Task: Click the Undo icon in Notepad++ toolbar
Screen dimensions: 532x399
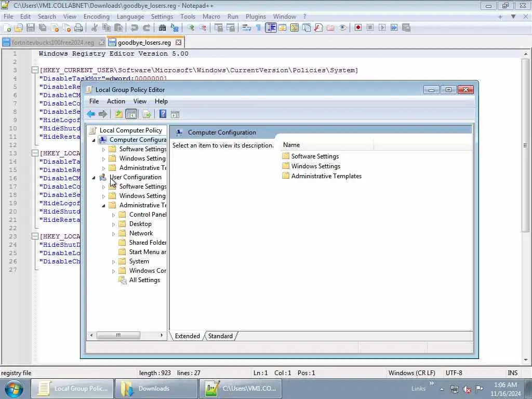Action: click(x=135, y=28)
